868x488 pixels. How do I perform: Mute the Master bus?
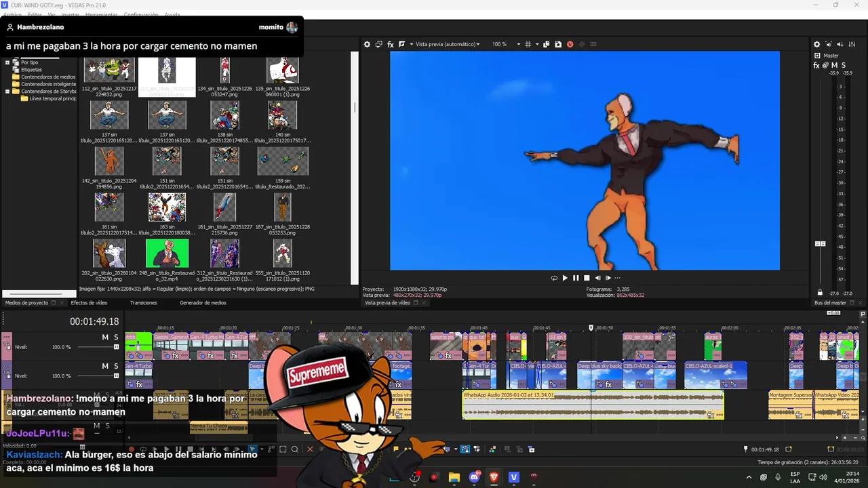834,65
